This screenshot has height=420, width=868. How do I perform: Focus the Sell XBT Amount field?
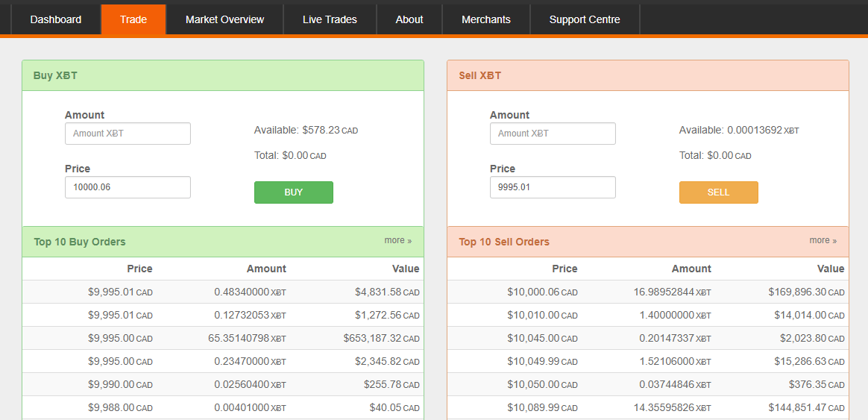coord(553,134)
